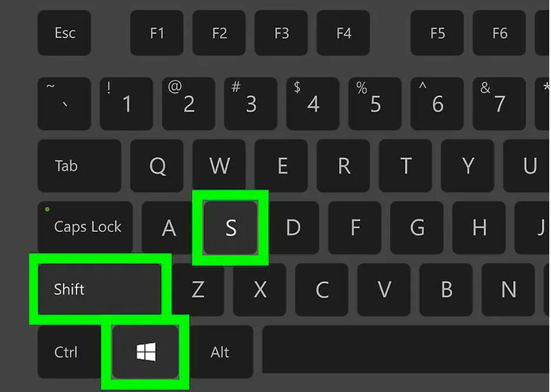Click the space bar

click(406, 349)
